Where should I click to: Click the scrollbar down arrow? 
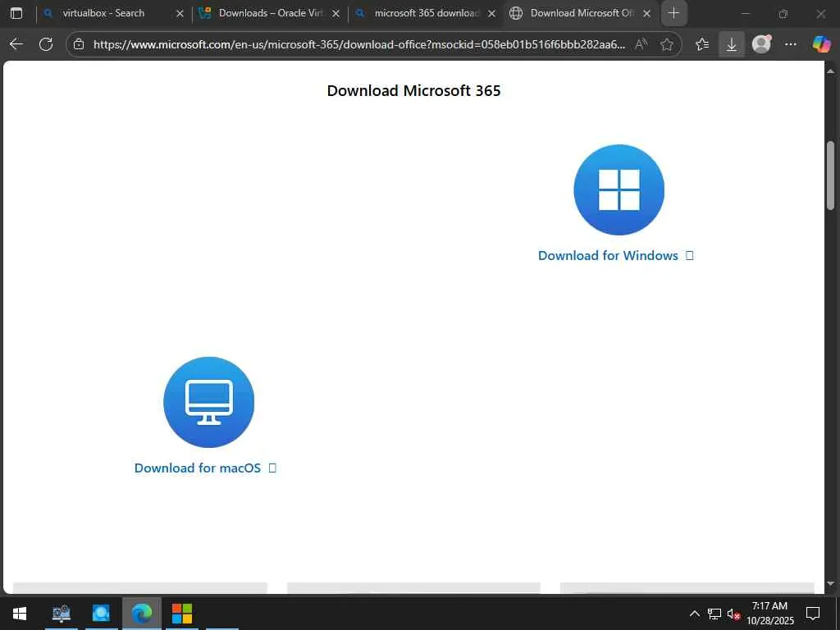[x=830, y=583]
